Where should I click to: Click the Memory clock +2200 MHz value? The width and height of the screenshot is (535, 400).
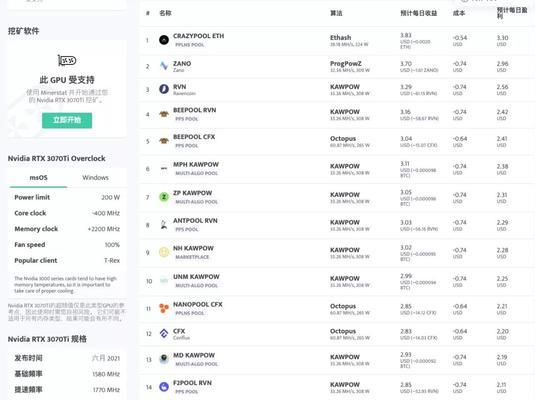coord(104,229)
